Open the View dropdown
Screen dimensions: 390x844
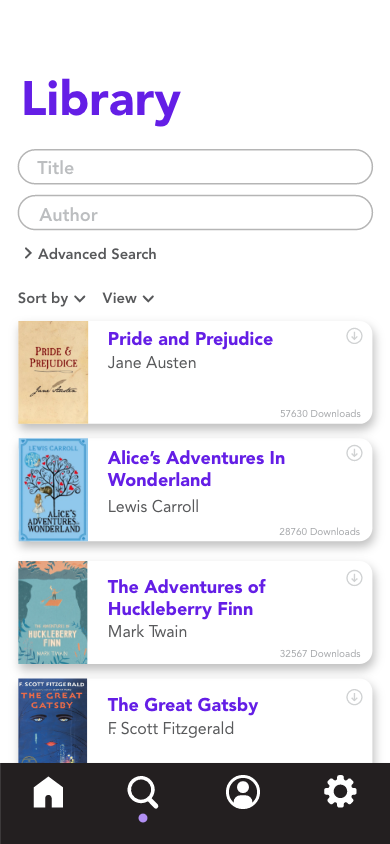129,298
